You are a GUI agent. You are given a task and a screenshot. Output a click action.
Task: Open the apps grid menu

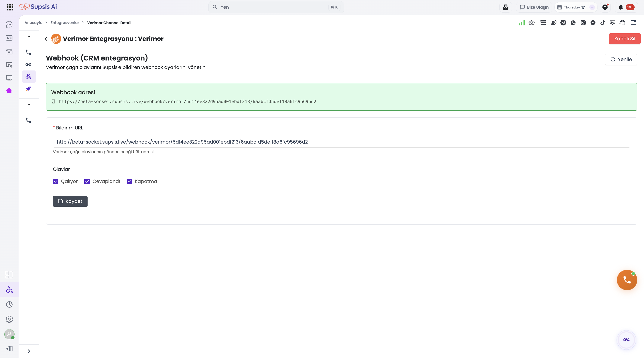(x=10, y=7)
